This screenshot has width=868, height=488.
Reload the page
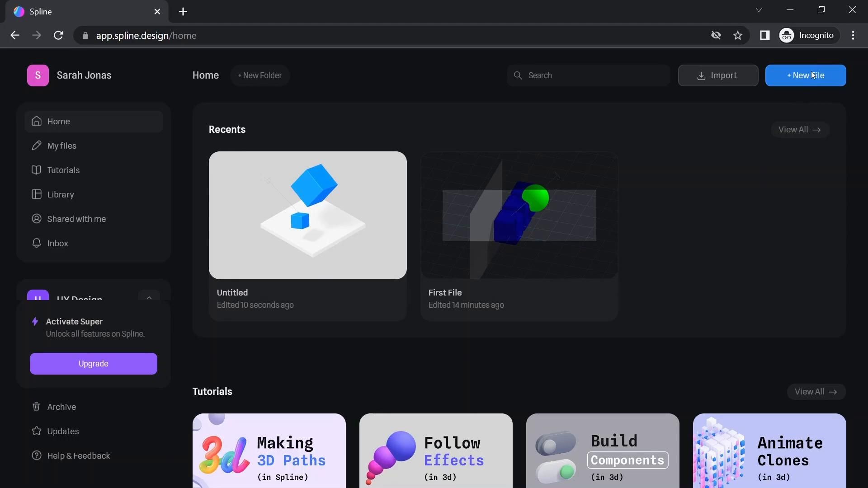pyautogui.click(x=58, y=35)
